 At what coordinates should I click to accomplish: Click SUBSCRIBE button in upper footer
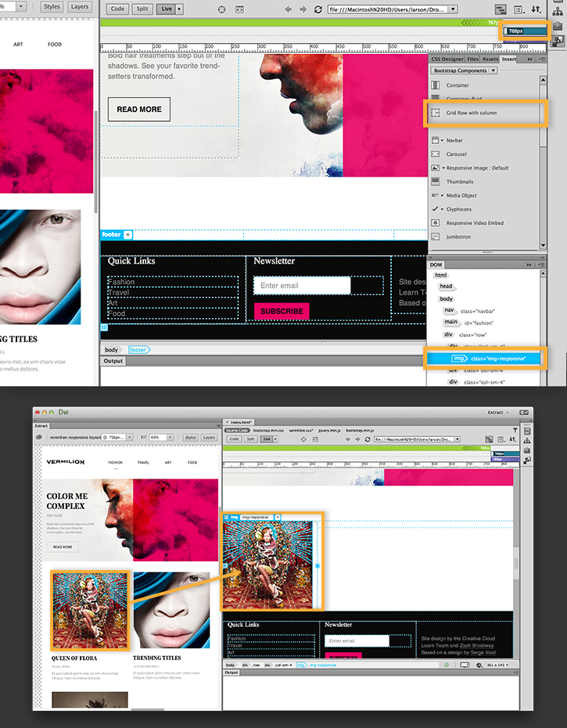pyautogui.click(x=282, y=311)
